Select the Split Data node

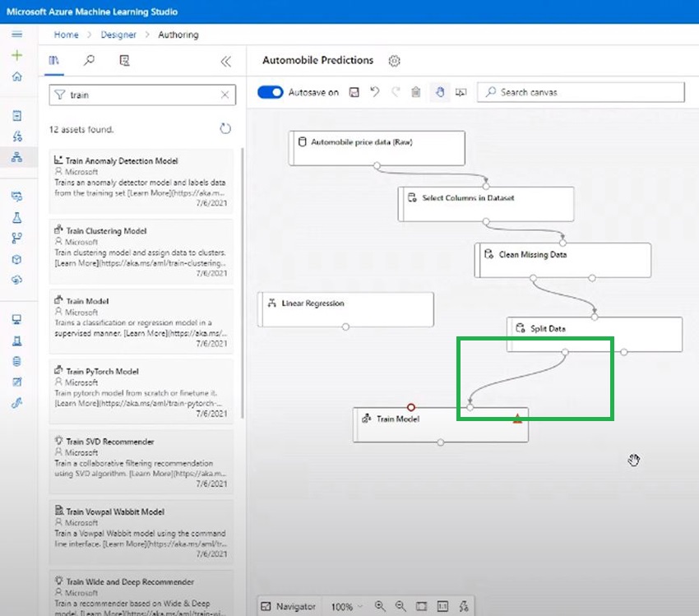(x=595, y=334)
